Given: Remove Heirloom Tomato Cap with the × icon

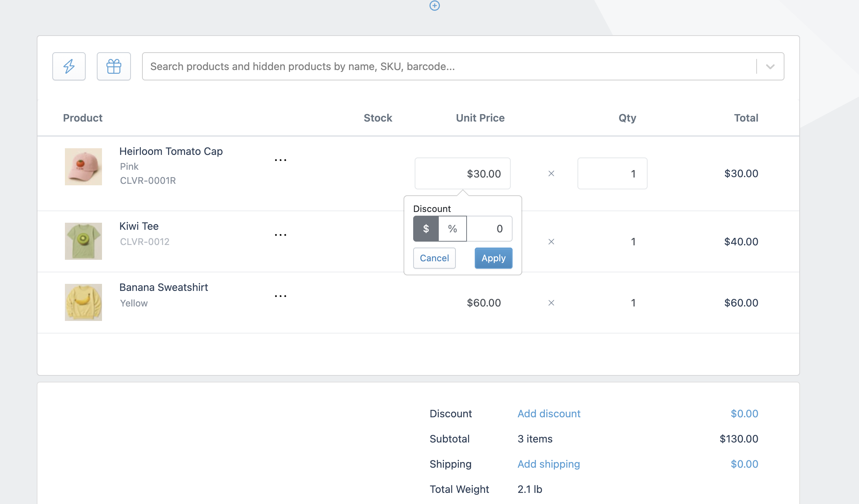Looking at the screenshot, I should coord(551,173).
